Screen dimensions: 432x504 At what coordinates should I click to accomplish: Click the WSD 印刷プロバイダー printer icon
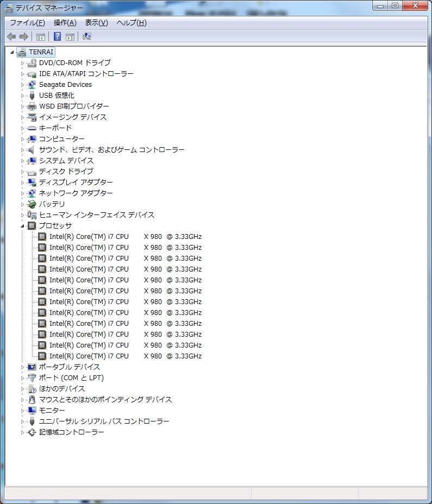click(32, 106)
